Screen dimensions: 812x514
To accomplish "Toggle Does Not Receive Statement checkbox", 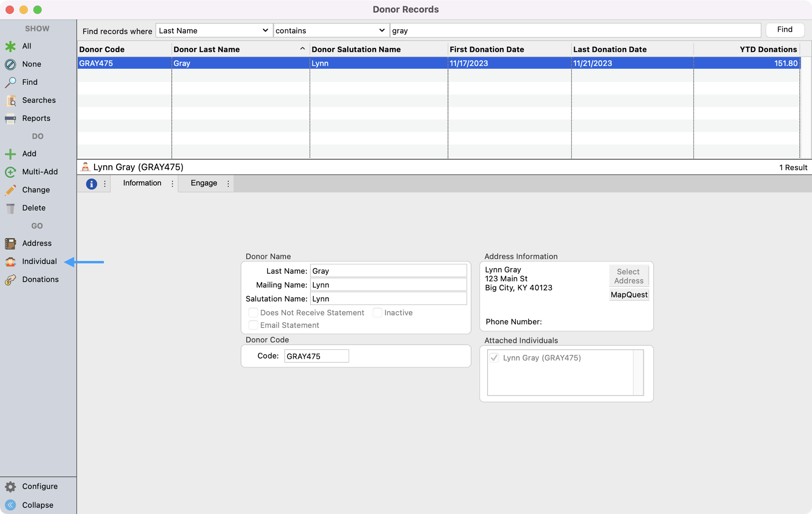I will 253,313.
